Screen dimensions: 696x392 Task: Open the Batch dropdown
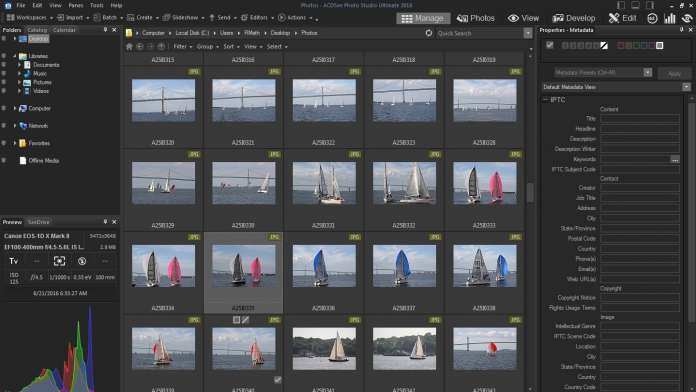pyautogui.click(x=108, y=18)
